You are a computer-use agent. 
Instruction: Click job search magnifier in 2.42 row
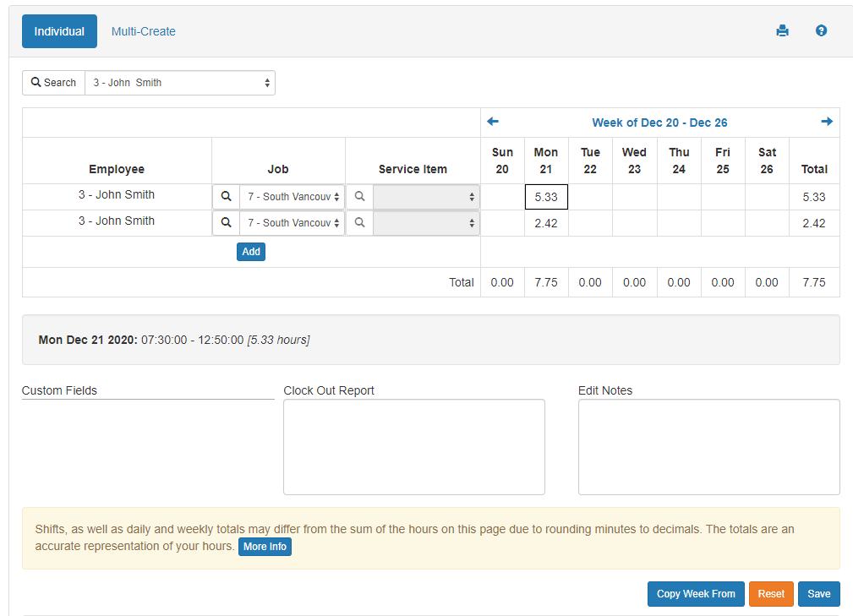coord(227,222)
